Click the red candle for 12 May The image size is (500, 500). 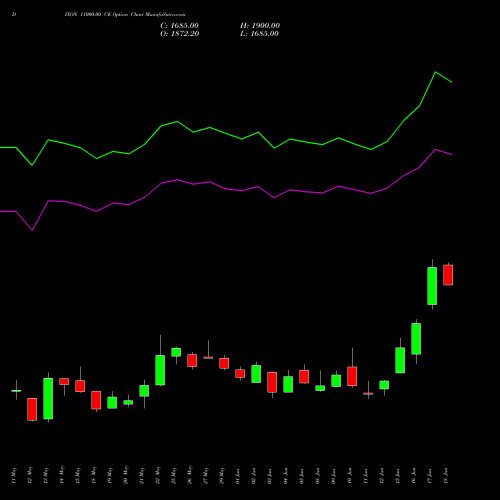point(32,409)
